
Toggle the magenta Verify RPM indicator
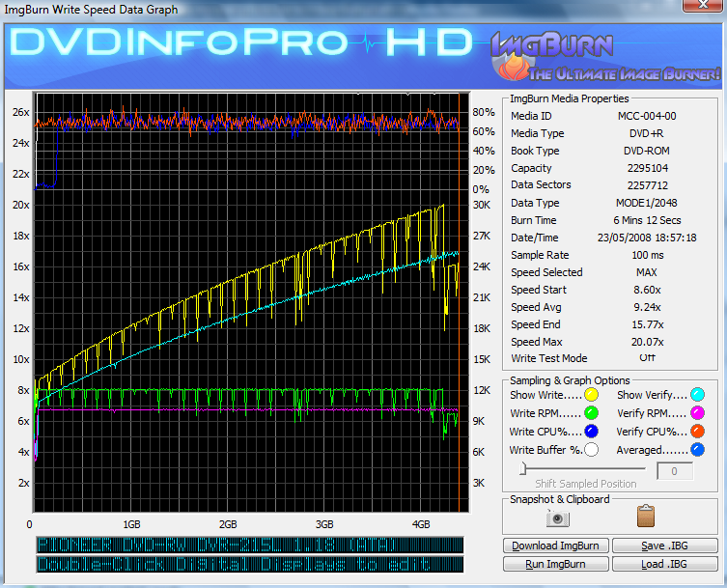point(697,412)
